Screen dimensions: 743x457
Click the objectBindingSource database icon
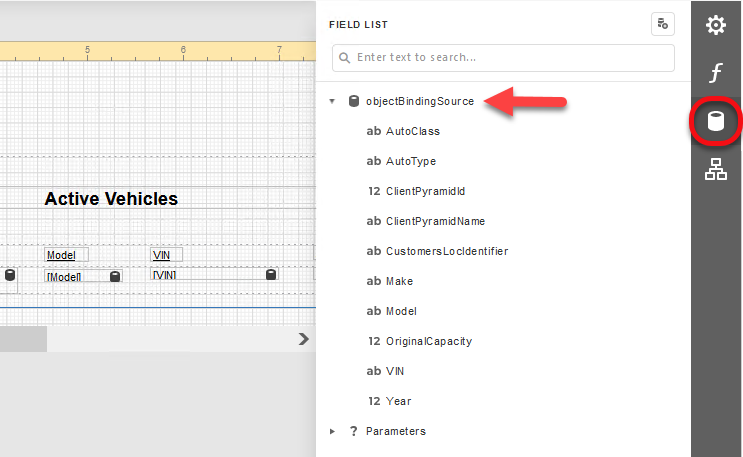click(353, 101)
